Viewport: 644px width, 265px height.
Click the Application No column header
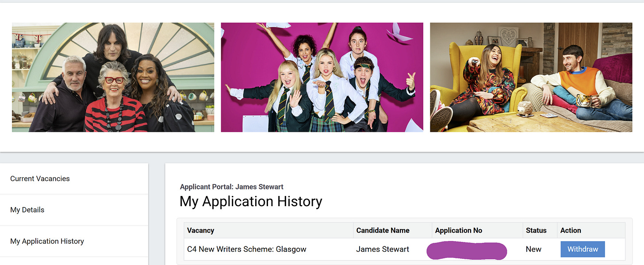click(477, 230)
